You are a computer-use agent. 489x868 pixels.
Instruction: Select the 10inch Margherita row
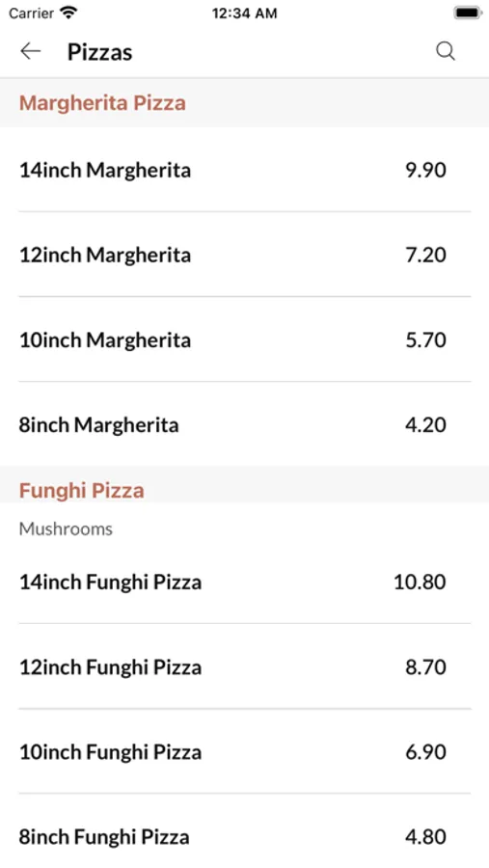(244, 339)
